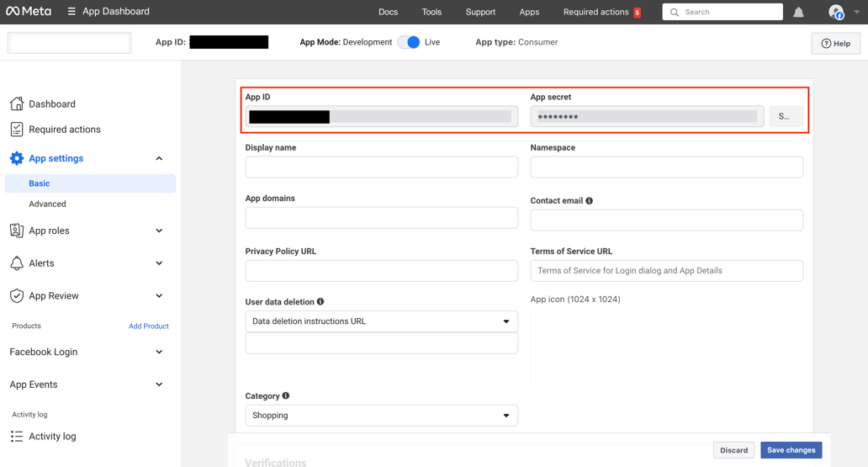Click the Display name field
This screenshot has height=467, width=868.
tap(381, 167)
